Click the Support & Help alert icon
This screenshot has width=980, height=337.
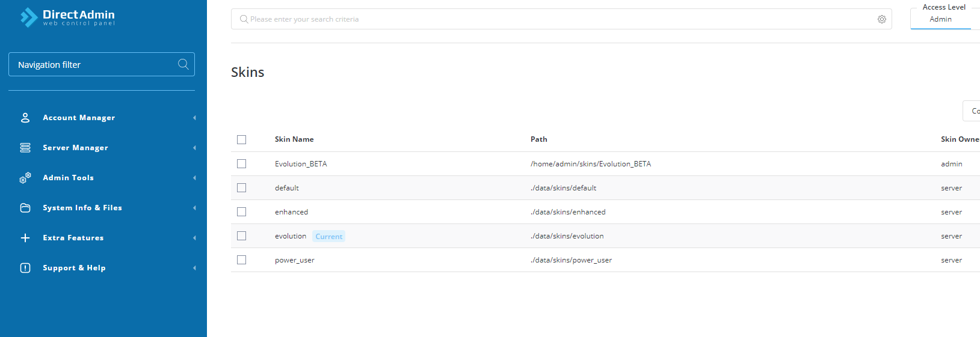click(x=25, y=268)
